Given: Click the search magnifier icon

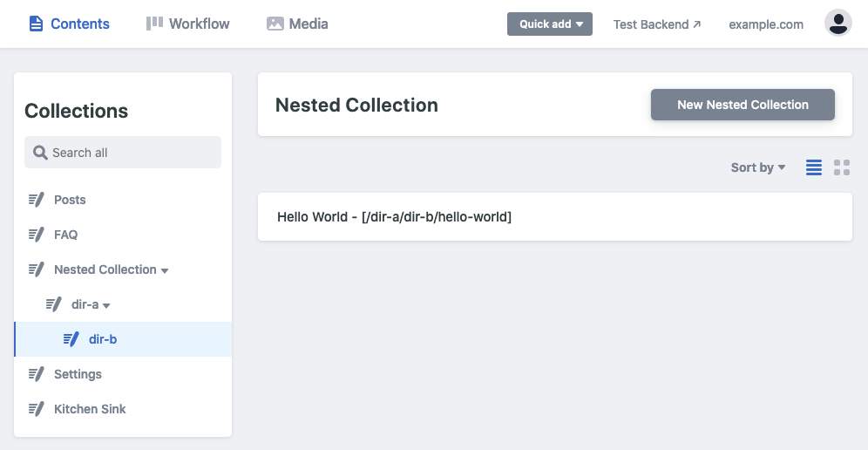Looking at the screenshot, I should click(40, 153).
